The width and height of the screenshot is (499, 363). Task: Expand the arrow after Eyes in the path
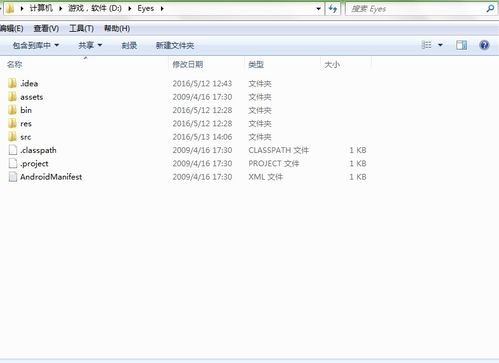click(x=162, y=8)
